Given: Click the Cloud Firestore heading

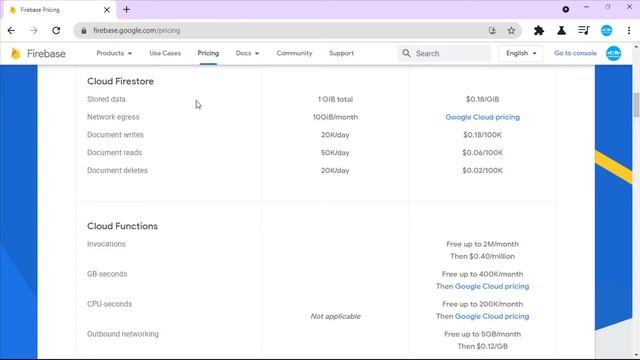Looking at the screenshot, I should (120, 81).
